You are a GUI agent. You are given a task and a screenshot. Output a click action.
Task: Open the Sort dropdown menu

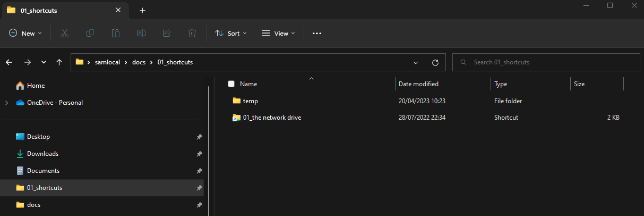click(x=231, y=33)
